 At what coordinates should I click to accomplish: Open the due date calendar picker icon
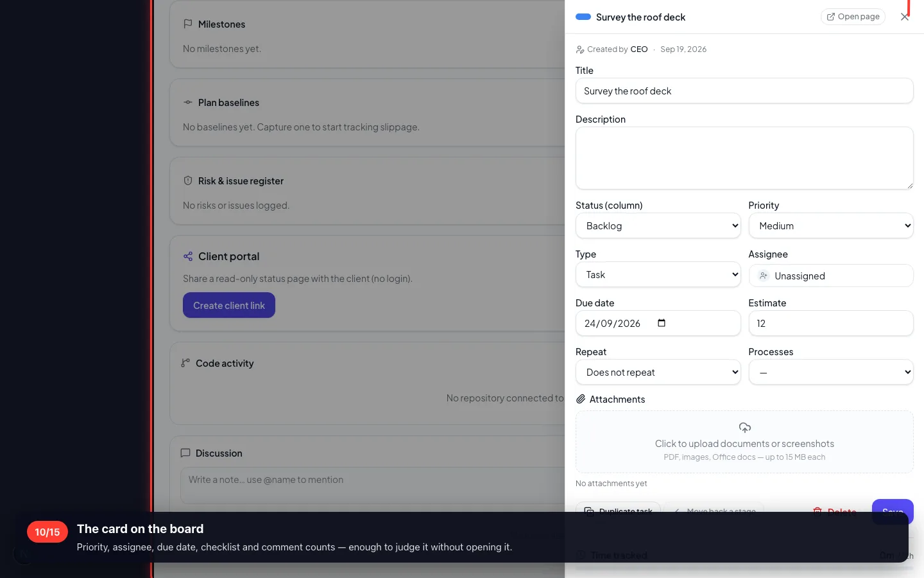(662, 323)
